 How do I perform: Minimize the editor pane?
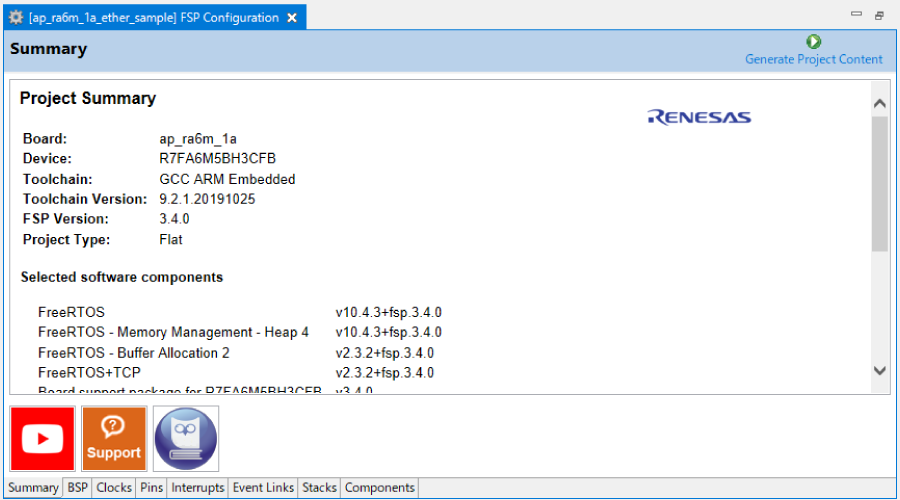tap(856, 14)
